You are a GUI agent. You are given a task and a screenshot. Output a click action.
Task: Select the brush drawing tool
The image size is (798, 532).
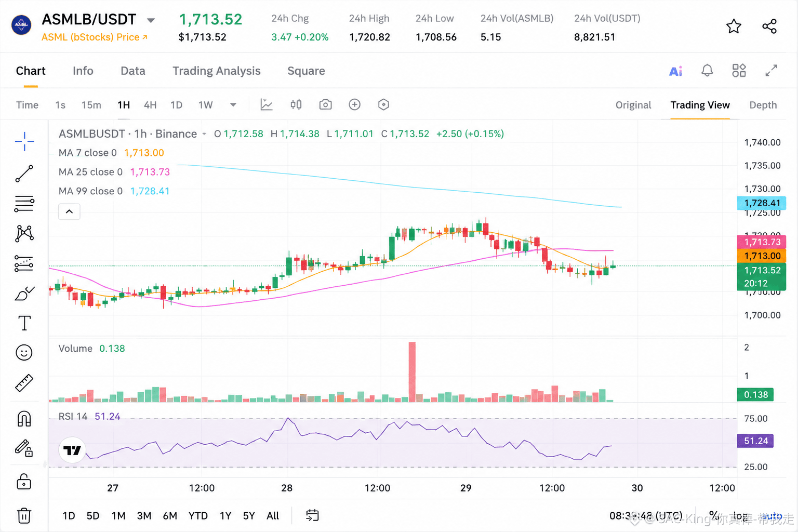24,294
